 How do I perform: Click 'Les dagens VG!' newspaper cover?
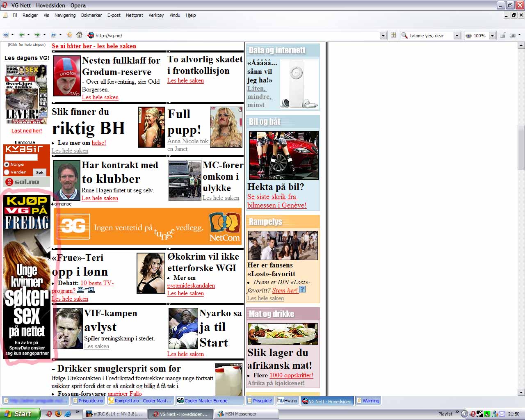(x=27, y=94)
